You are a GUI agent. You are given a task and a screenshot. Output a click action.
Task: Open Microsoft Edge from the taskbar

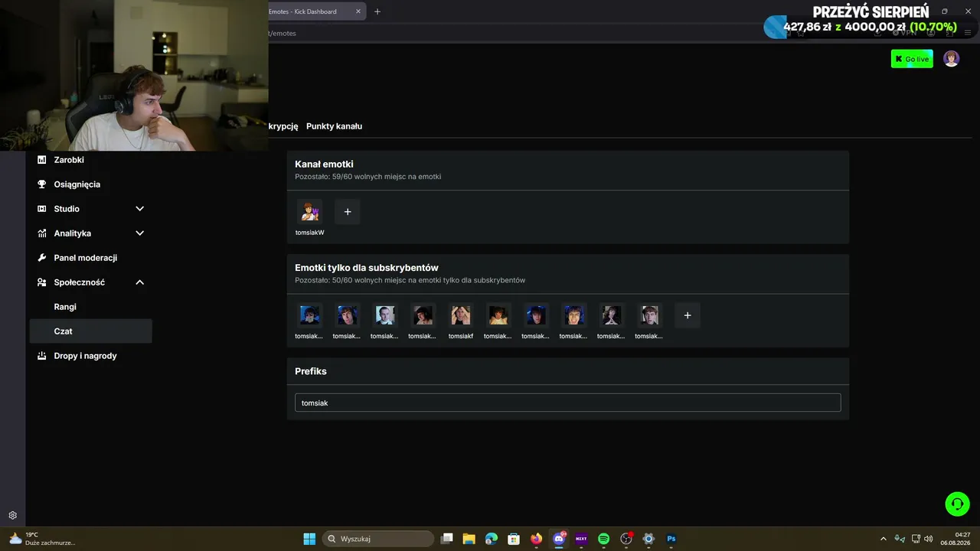coord(492,539)
